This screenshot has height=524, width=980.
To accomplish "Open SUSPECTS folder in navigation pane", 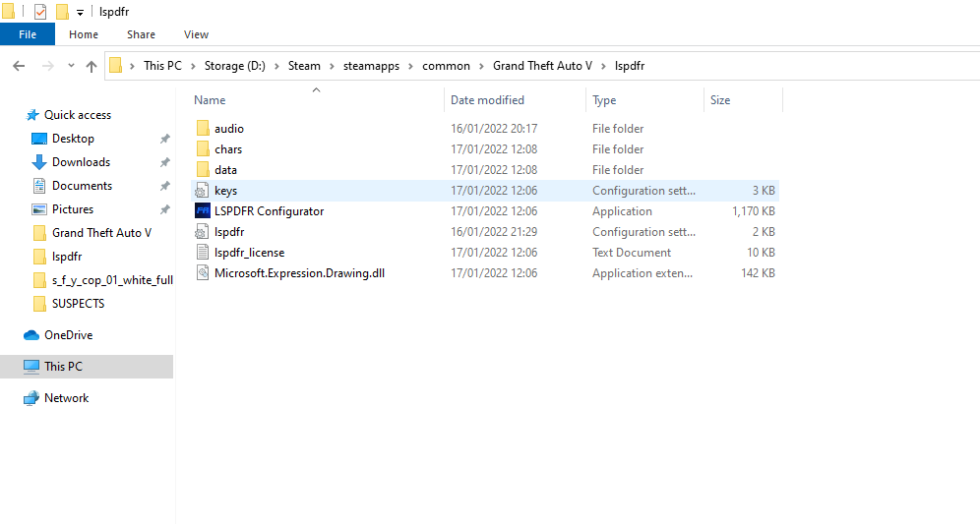I will click(78, 304).
